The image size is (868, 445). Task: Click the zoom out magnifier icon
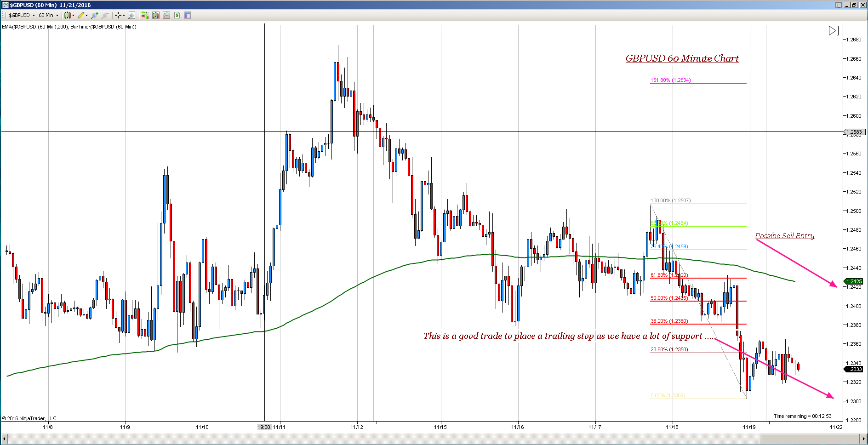click(105, 15)
